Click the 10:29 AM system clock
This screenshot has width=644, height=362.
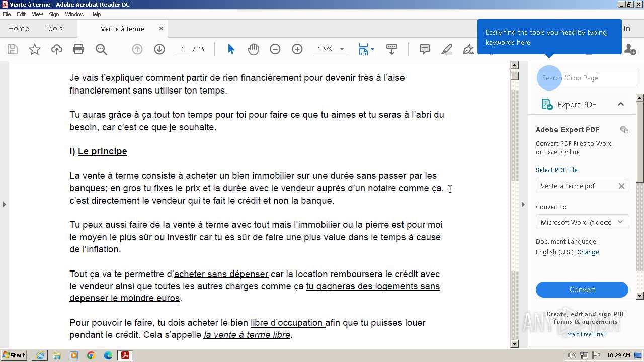619,355
